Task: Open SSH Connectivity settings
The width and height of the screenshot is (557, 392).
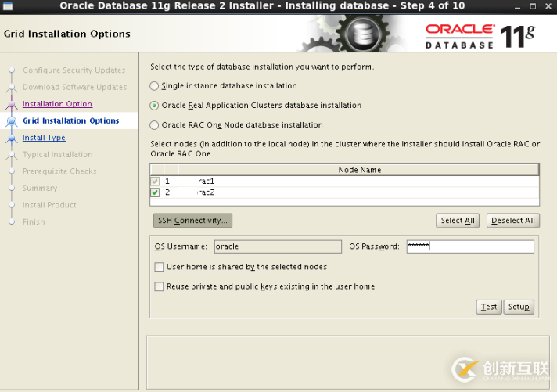Action: tap(192, 221)
